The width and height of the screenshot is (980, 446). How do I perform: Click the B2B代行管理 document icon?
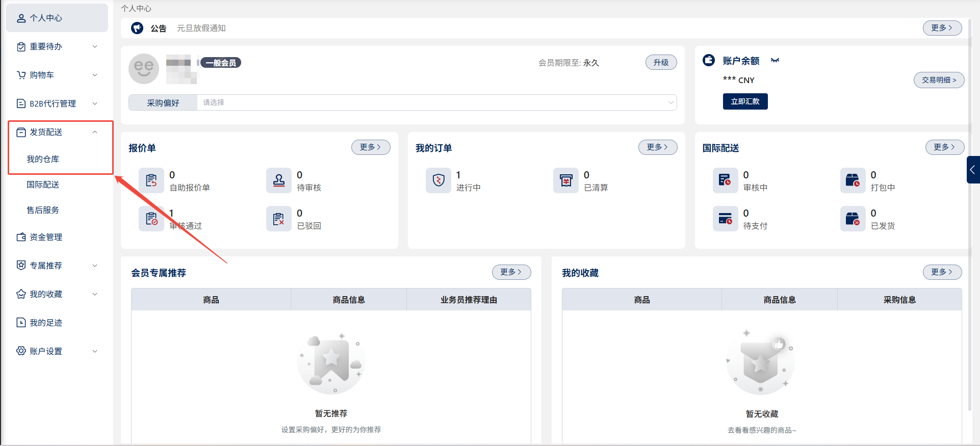(21, 104)
